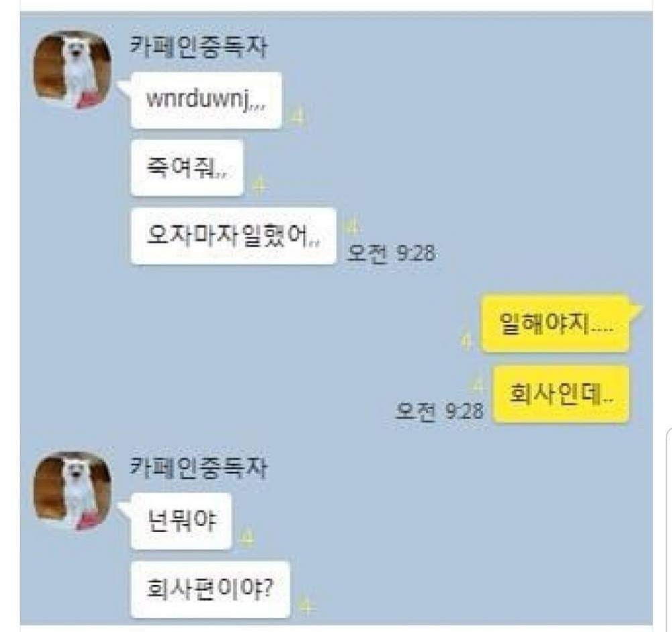Click 오전 9:28 timestamp after 오자마자일했어
Viewport: 672px width, 632px height.
coord(391,253)
